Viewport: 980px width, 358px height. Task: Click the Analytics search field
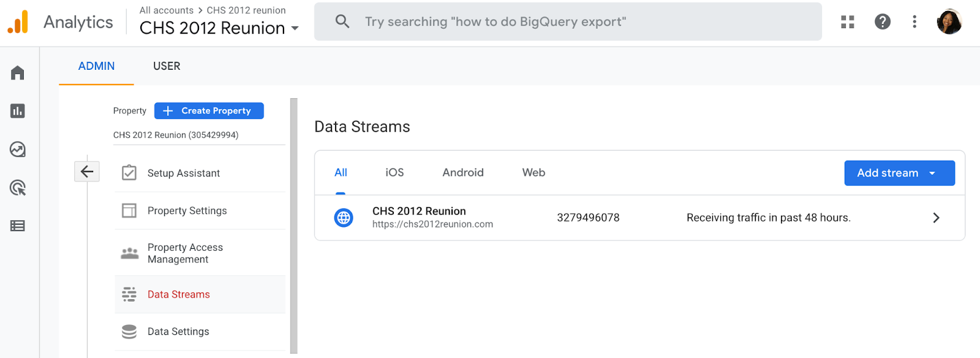(567, 22)
